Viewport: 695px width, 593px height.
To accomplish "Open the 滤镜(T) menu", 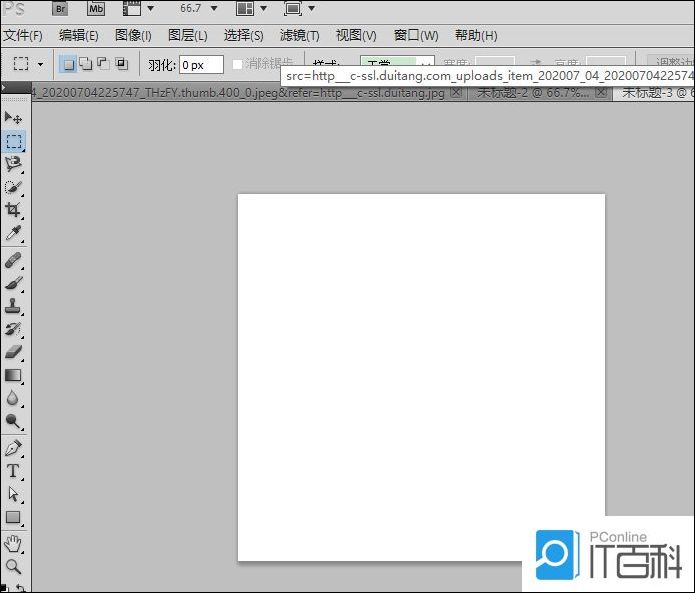I will tap(300, 35).
